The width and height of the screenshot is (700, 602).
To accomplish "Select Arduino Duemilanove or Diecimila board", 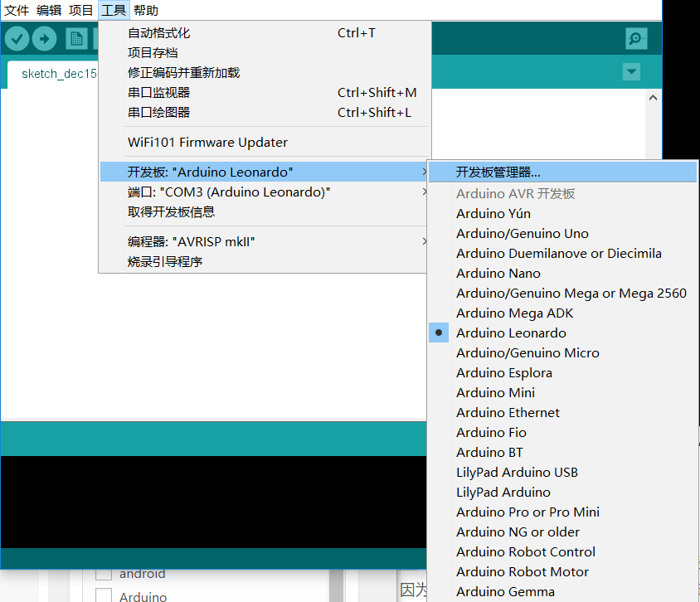I will (562, 254).
